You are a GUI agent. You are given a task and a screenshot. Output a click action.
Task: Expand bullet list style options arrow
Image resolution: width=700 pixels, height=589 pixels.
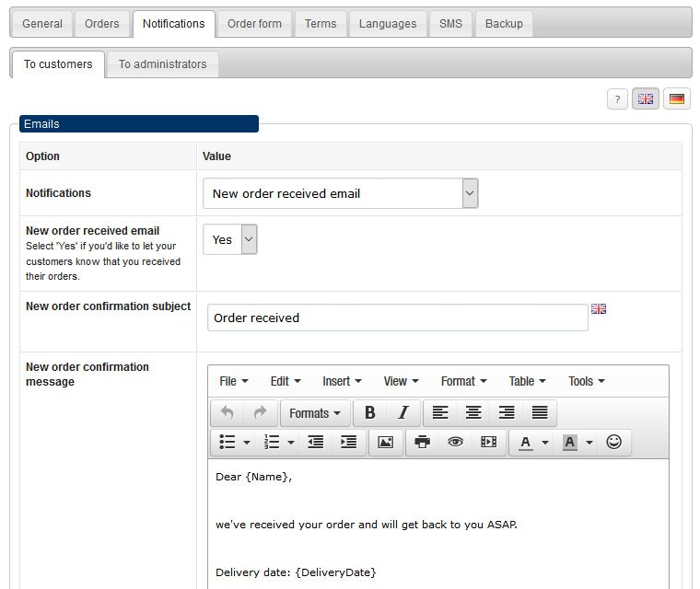(x=247, y=443)
